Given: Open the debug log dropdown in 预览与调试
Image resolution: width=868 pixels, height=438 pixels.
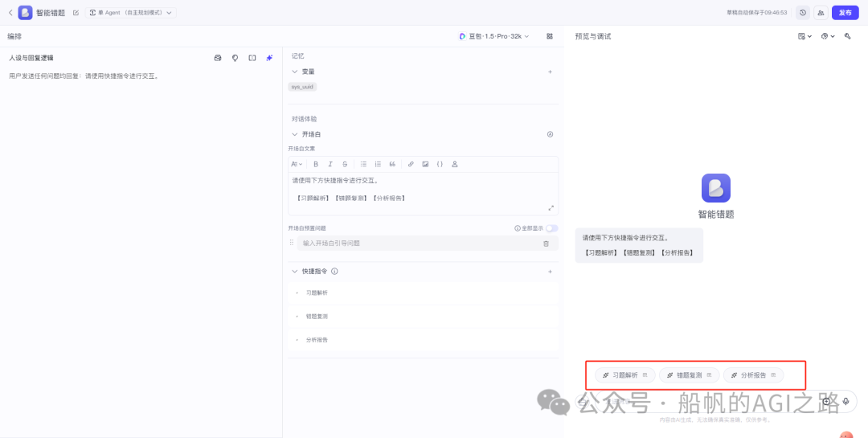Looking at the screenshot, I should pos(805,36).
